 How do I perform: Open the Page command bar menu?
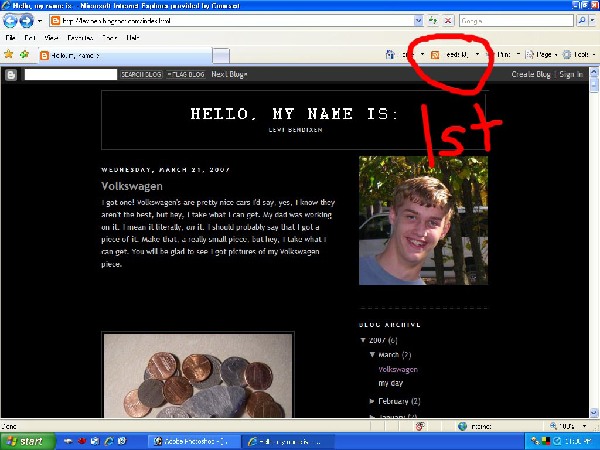(x=541, y=55)
